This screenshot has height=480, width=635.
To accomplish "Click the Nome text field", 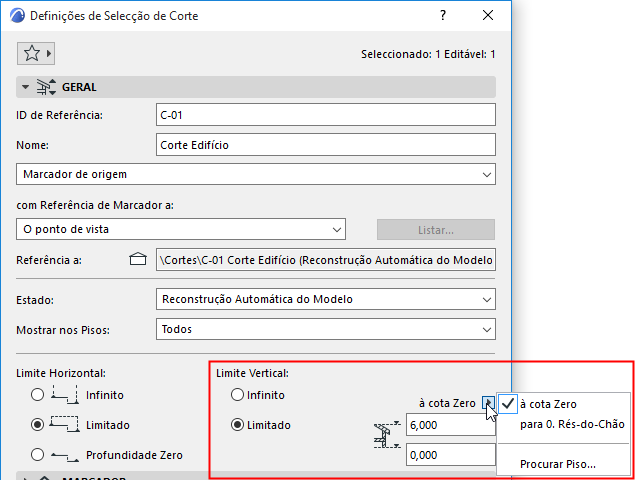I will coord(326,145).
